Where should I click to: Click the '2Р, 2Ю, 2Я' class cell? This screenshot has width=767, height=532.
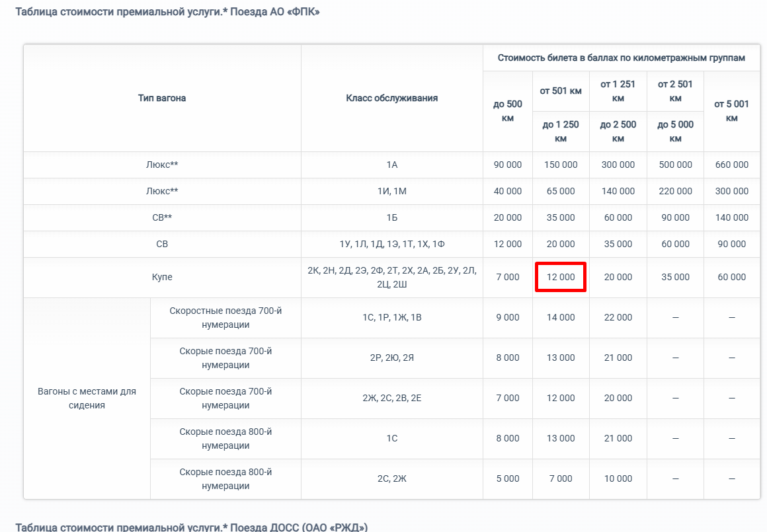click(391, 358)
